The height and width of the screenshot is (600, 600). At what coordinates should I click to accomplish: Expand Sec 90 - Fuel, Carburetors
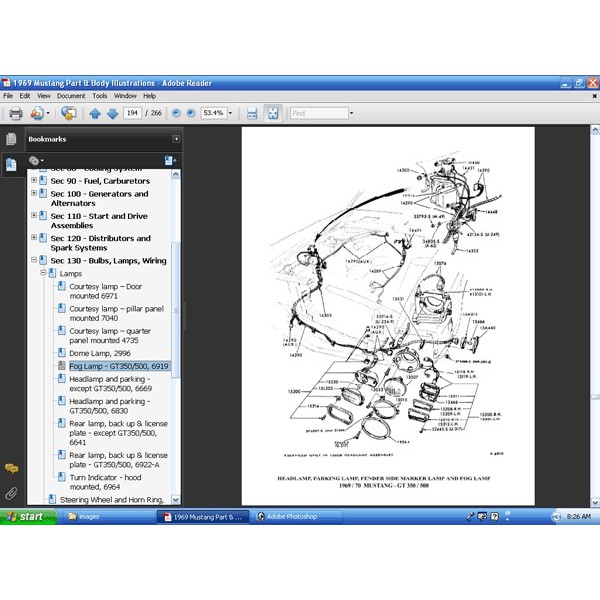(x=34, y=180)
